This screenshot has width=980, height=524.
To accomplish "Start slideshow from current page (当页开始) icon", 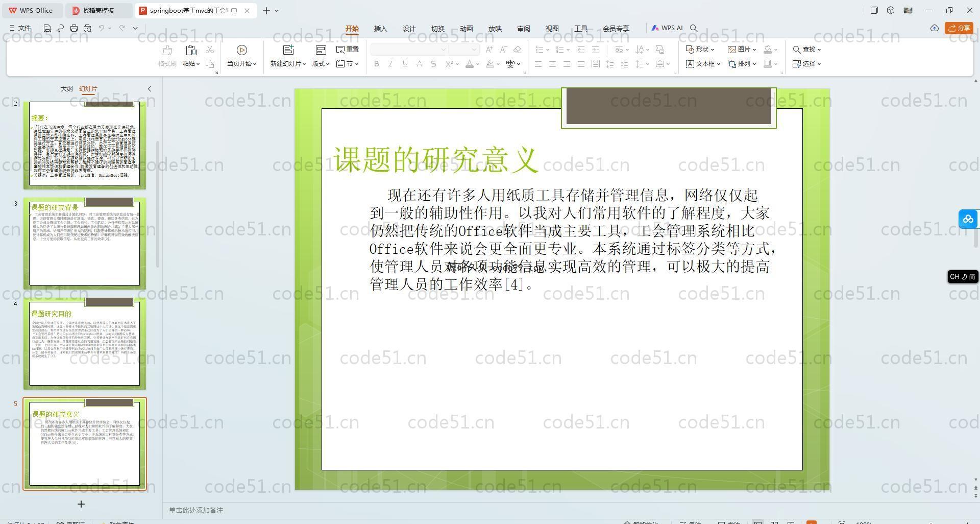I will tap(242, 50).
